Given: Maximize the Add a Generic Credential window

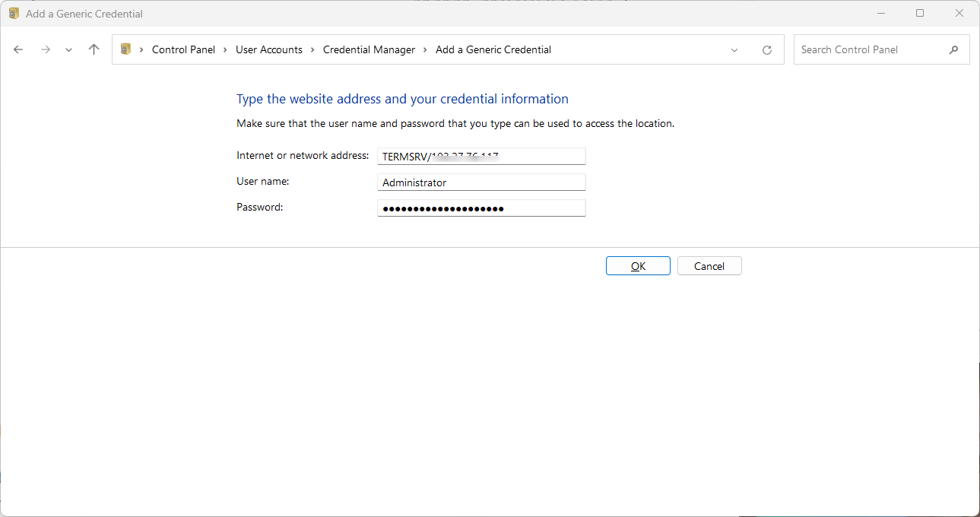Looking at the screenshot, I should tap(920, 14).
